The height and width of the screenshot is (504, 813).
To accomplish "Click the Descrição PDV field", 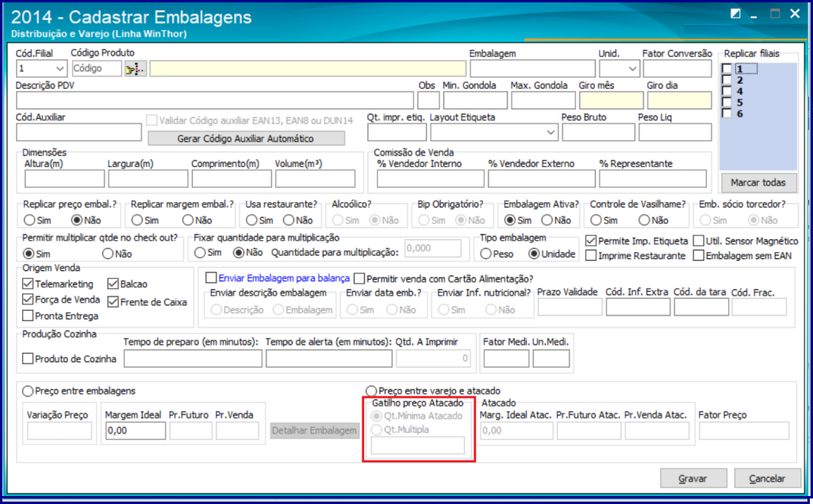I will (215, 101).
